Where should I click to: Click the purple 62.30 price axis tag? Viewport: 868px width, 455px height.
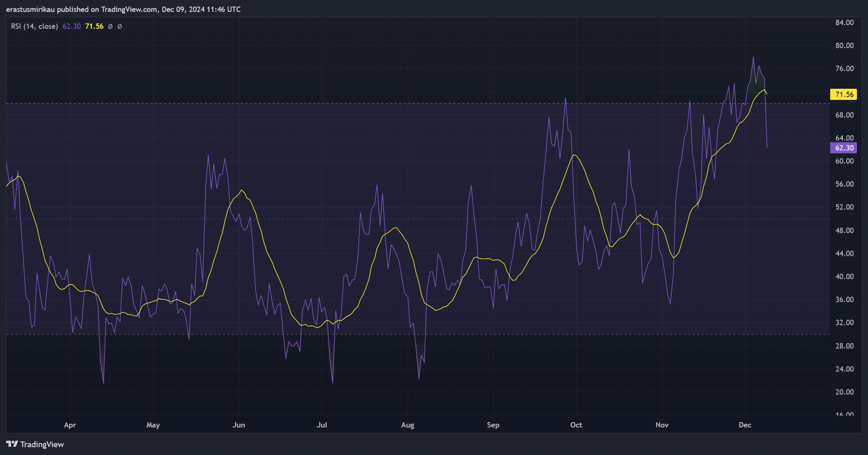click(x=844, y=148)
